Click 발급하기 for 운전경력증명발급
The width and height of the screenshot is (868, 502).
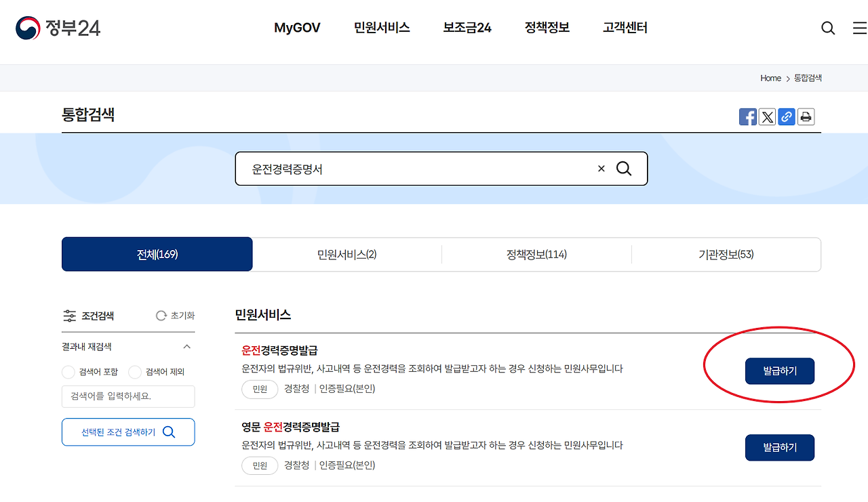pyautogui.click(x=780, y=371)
